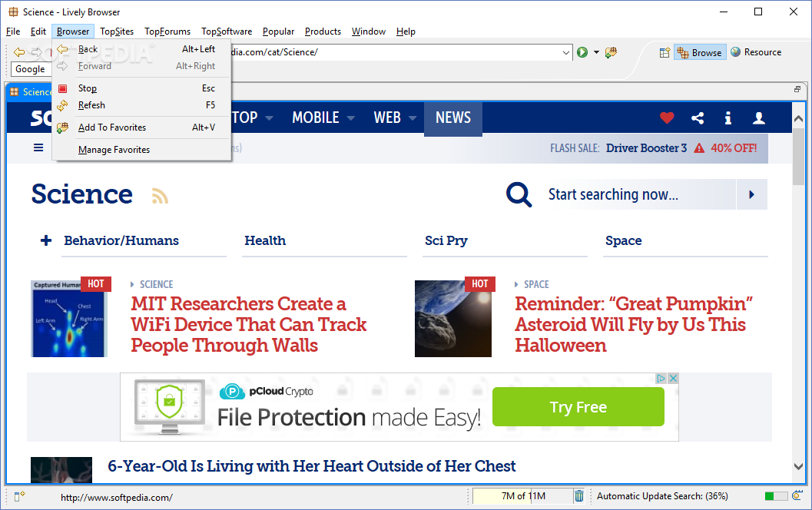Open the hamburger menu icon

38,148
